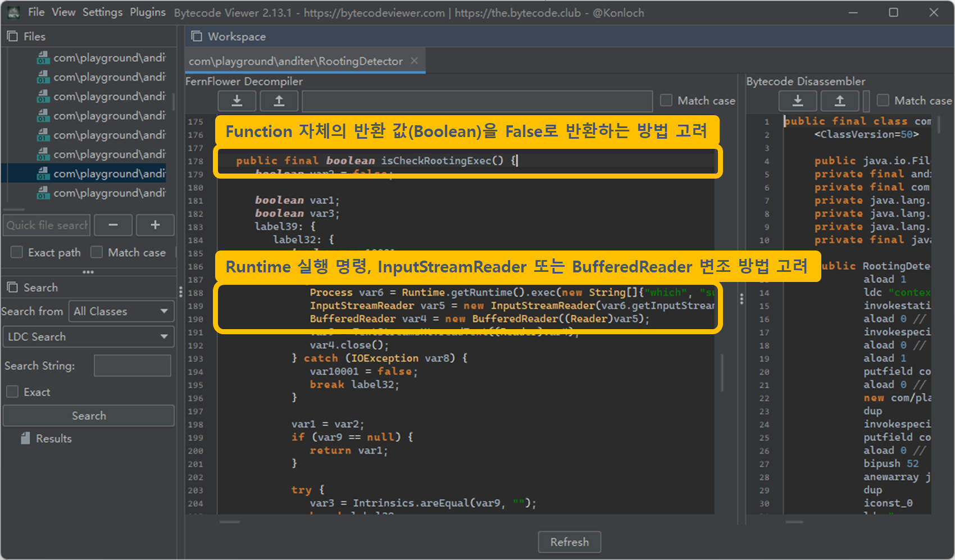Click the 'return var1;' code line

348,450
